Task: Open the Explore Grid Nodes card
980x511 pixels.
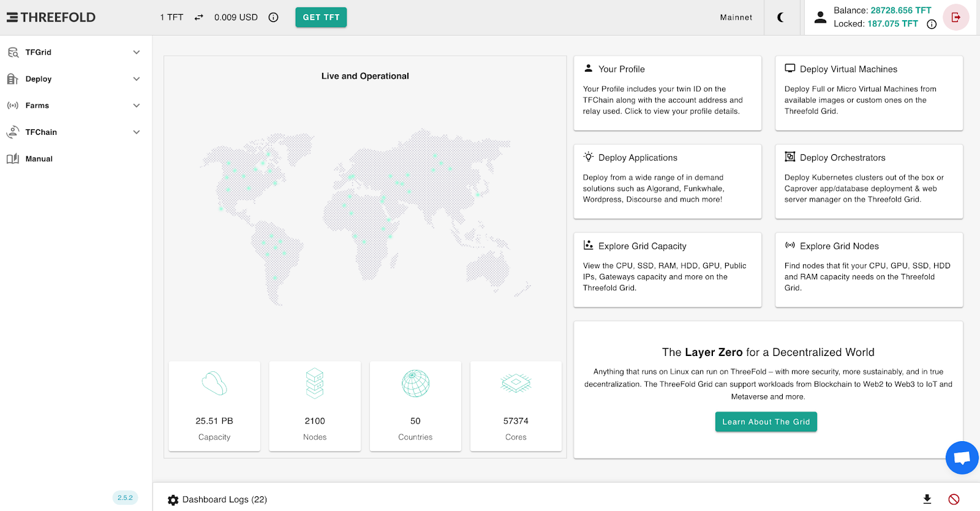Action: coord(869,270)
